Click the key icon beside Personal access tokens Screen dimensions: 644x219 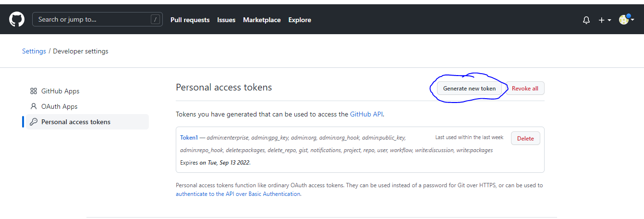(x=34, y=122)
